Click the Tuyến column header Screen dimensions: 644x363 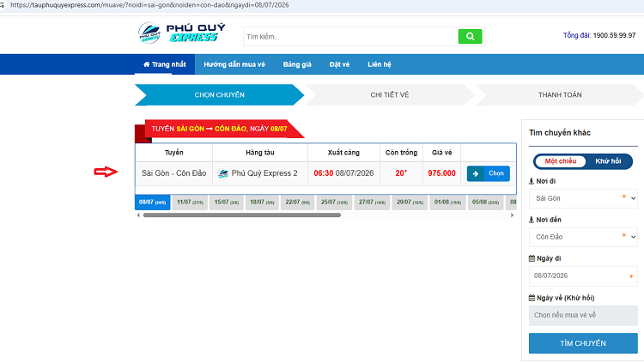173,153
